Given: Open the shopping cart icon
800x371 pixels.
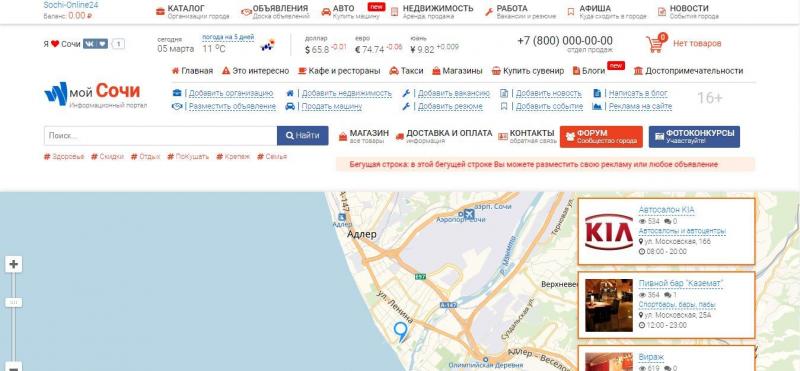Looking at the screenshot, I should pyautogui.click(x=656, y=43).
